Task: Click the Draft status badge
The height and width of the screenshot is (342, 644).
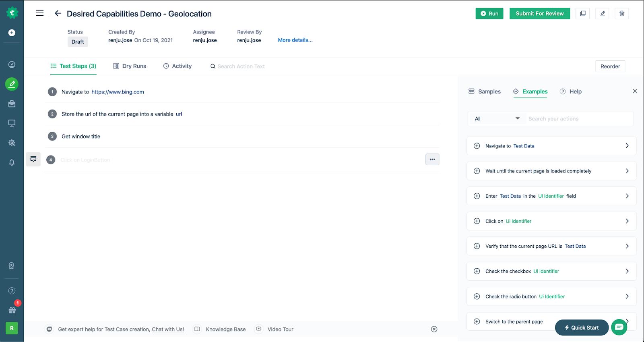Action: pos(78,42)
